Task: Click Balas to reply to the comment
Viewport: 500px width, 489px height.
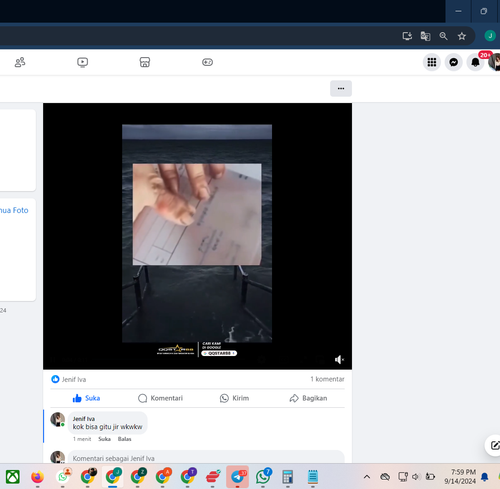Action: click(125, 439)
